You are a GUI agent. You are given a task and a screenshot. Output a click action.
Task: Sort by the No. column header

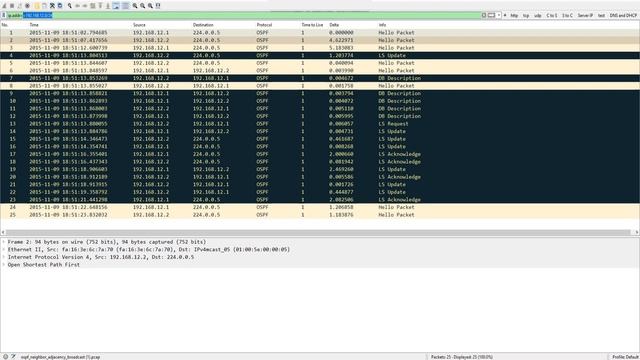(x=5, y=25)
